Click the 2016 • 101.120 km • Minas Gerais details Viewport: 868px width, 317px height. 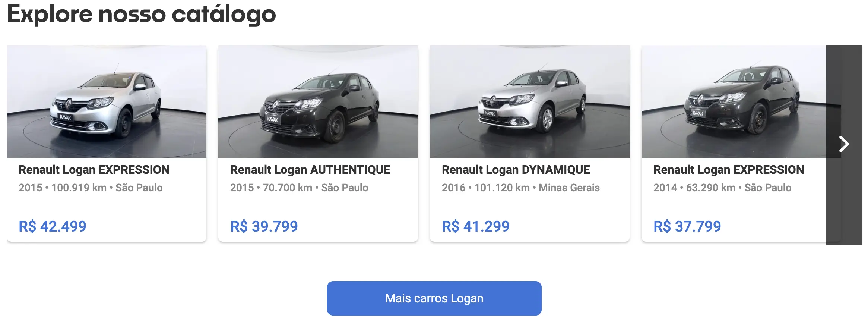pos(521,188)
